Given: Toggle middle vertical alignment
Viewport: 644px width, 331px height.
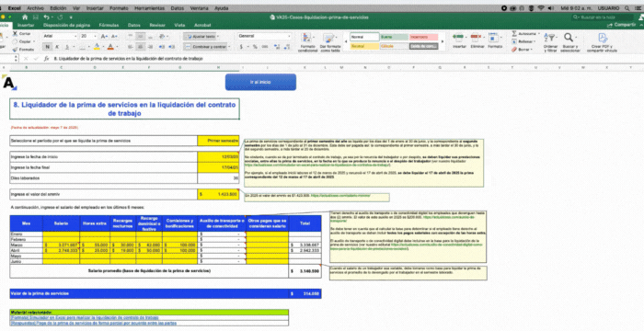Looking at the screenshot, I should 141,36.
